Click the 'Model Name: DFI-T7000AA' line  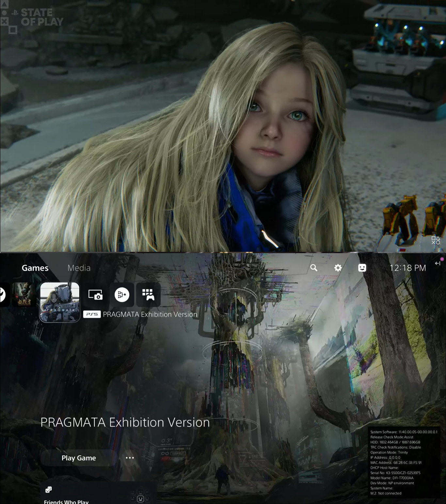[x=392, y=478]
